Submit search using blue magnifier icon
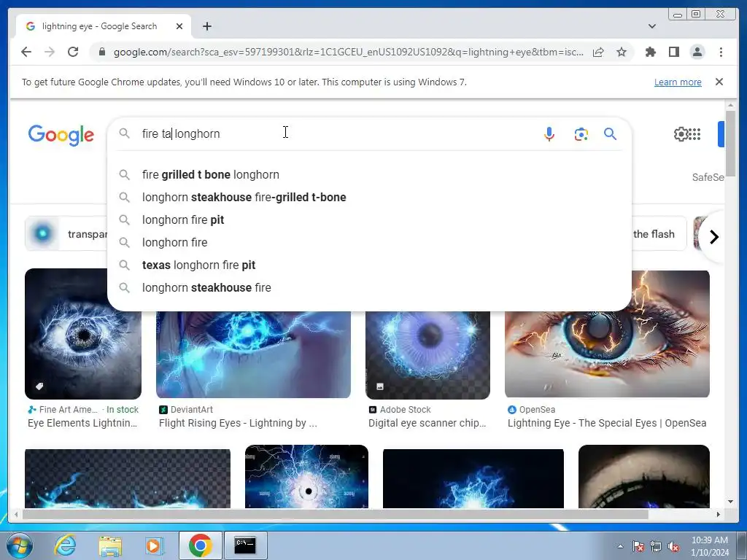747x560 pixels. (x=611, y=134)
